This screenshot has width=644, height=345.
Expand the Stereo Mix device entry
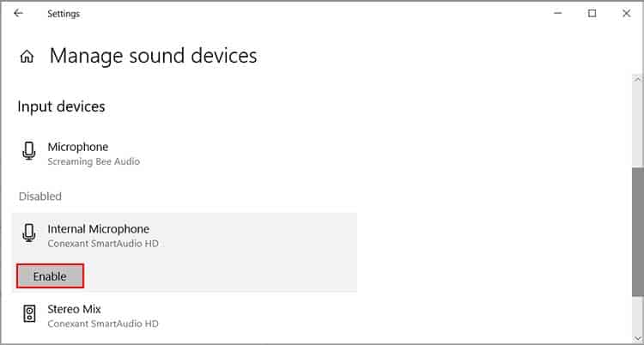185,317
